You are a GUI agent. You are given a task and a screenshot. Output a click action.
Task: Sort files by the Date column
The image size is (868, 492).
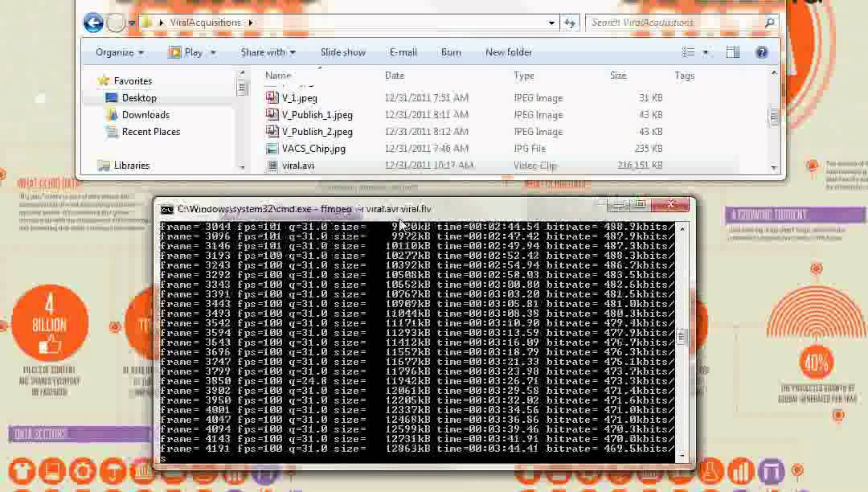pyautogui.click(x=395, y=76)
